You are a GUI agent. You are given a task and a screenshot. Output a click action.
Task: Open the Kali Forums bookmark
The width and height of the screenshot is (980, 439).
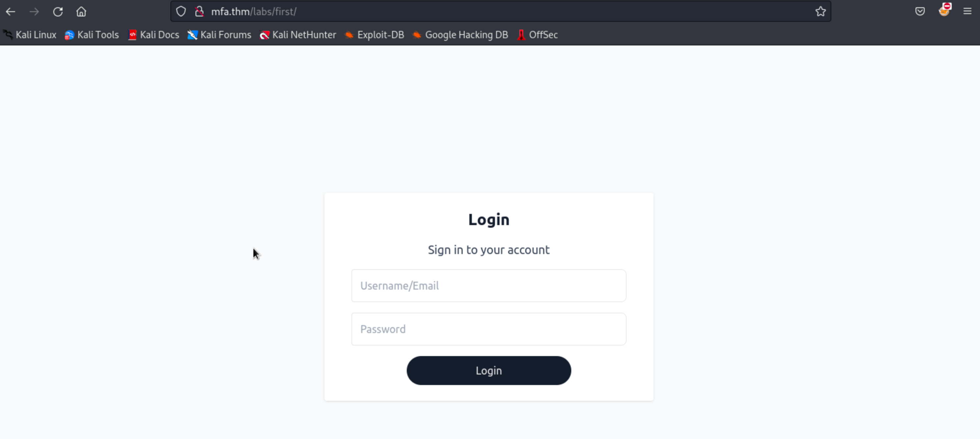click(x=219, y=35)
